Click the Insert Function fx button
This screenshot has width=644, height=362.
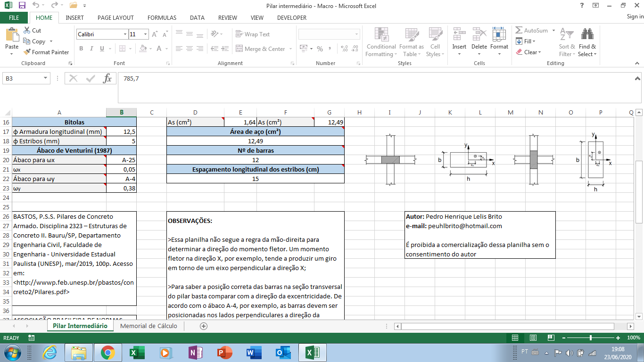(x=107, y=79)
